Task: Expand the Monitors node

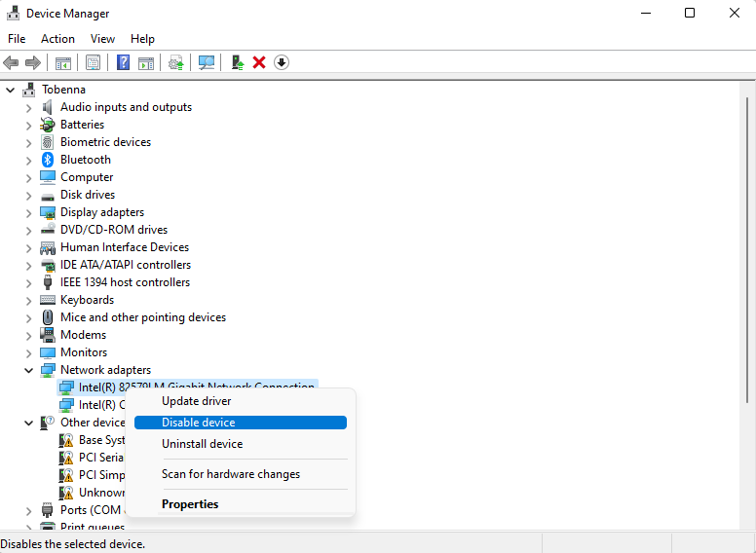Action: [28, 352]
